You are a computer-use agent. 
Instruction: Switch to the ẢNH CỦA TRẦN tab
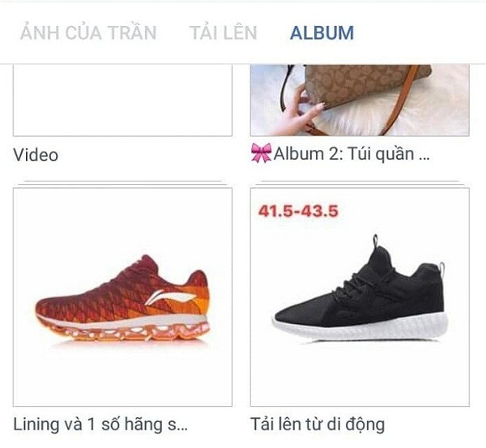[88, 32]
